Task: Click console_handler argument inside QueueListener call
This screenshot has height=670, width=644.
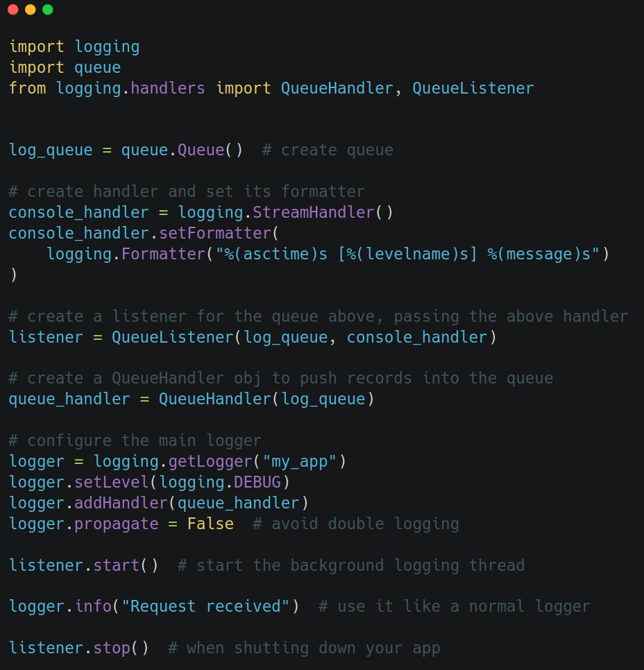Action: click(416, 337)
